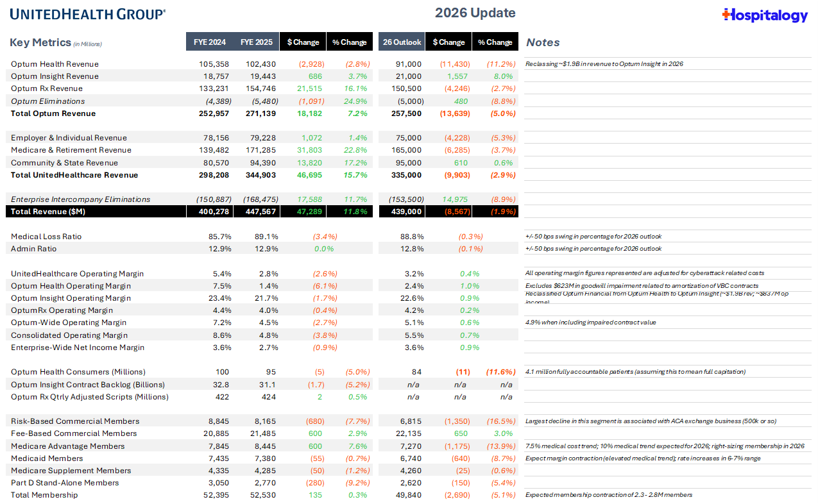This screenshot has height=504, width=818.
Task: Click the Total Optum Revenue row label
Action: (53, 113)
